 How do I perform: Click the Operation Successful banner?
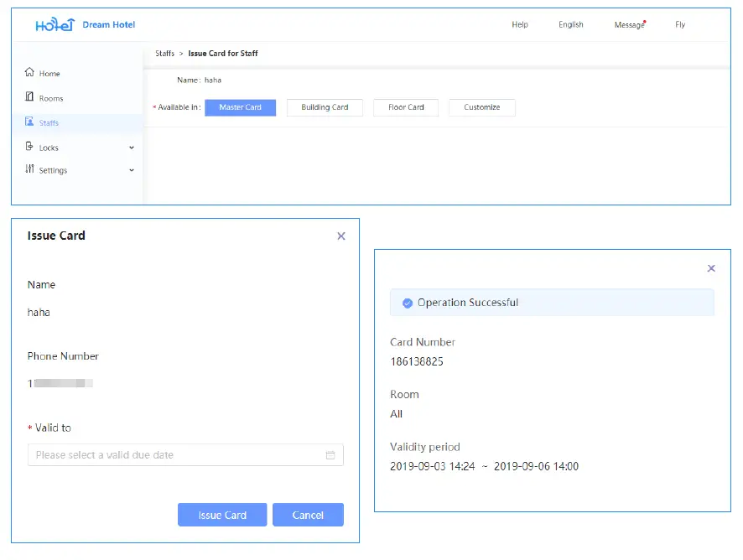(x=552, y=303)
